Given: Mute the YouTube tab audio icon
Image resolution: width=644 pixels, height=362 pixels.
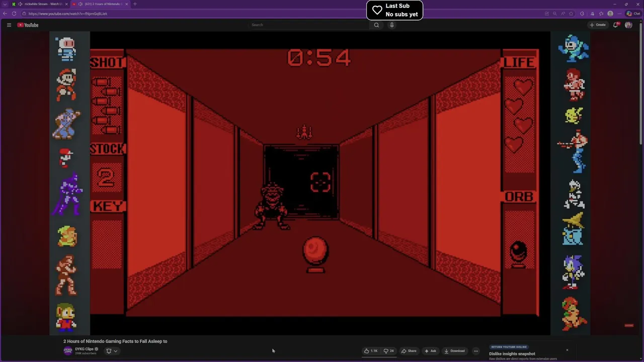Looking at the screenshot, I should 80,4.
